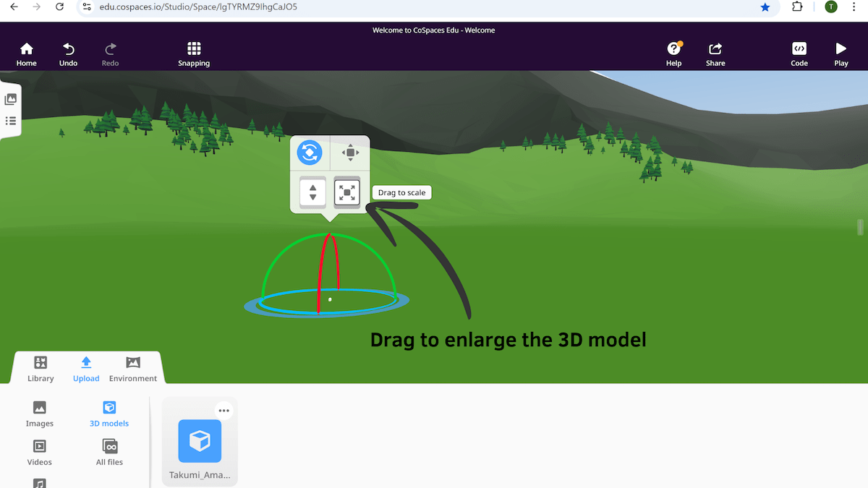Open the Help menu
Viewport: 868px width, 488px height.
[673, 52]
